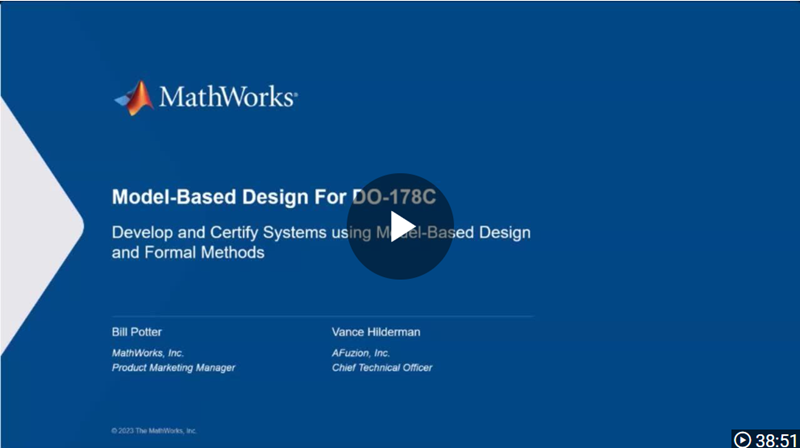
Task: Click presenter name Bill Potter
Action: click(x=135, y=330)
